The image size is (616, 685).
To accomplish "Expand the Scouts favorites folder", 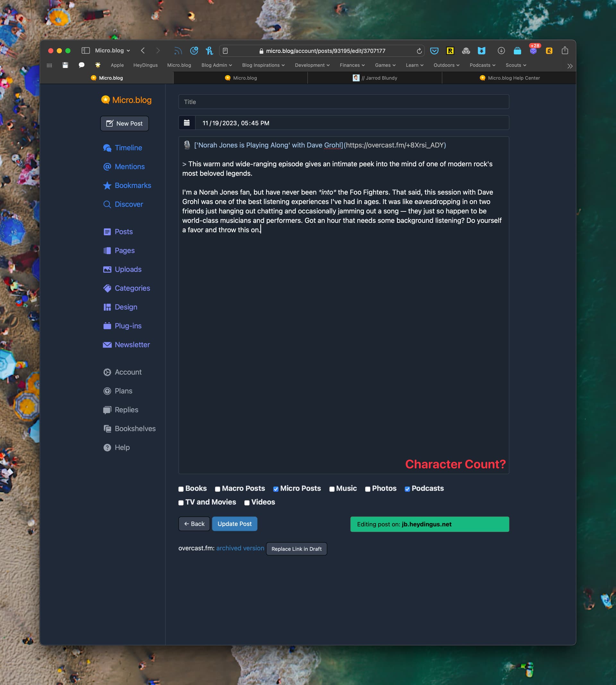I will coord(516,65).
